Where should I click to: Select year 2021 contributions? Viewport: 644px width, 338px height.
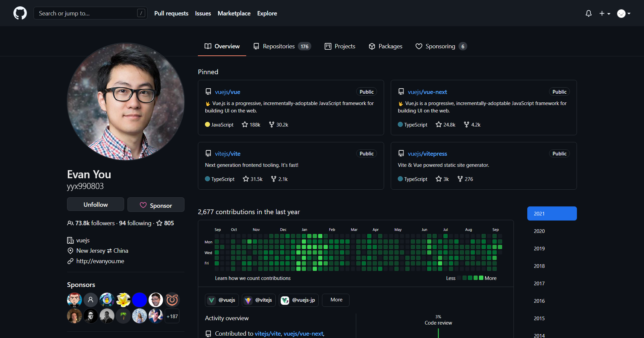coord(552,213)
